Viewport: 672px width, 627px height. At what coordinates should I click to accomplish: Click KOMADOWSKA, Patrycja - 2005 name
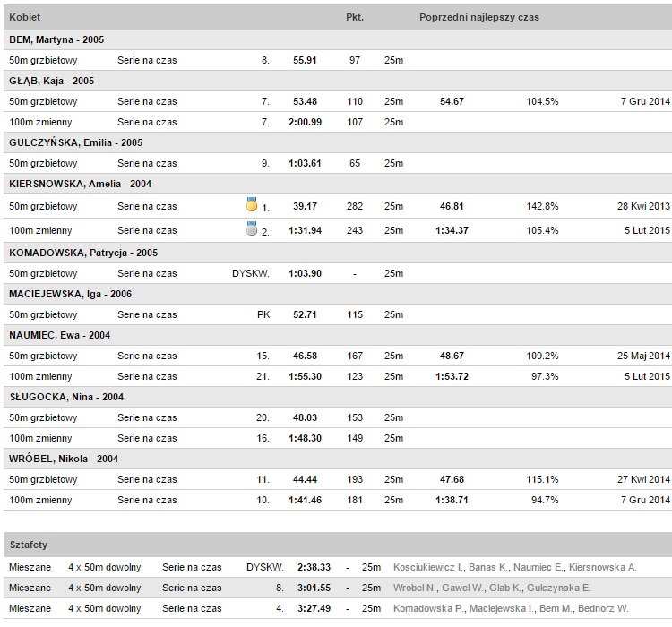tap(83, 253)
